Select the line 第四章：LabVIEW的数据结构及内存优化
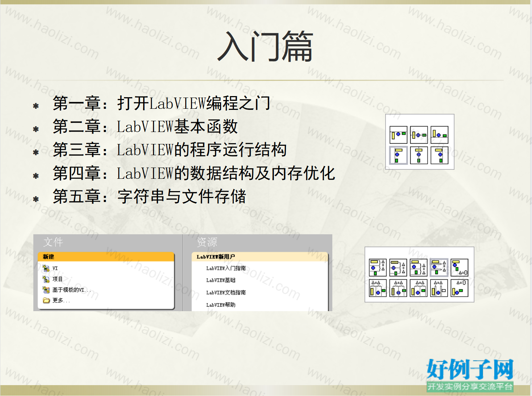 pos(194,173)
